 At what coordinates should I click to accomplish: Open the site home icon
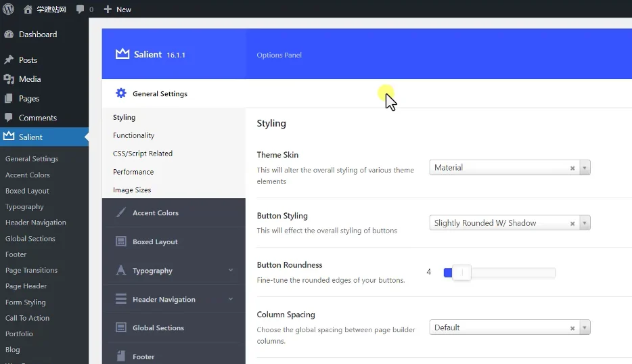[28, 9]
